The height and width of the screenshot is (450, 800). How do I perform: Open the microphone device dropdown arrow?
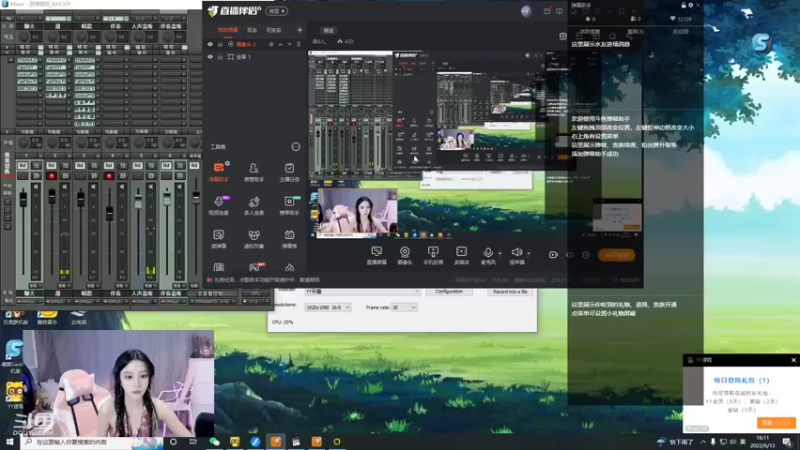coord(499,253)
